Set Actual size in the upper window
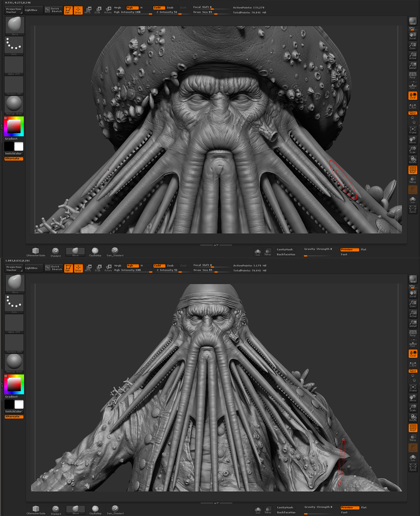Viewport: 420px width, 516px height. [413, 56]
